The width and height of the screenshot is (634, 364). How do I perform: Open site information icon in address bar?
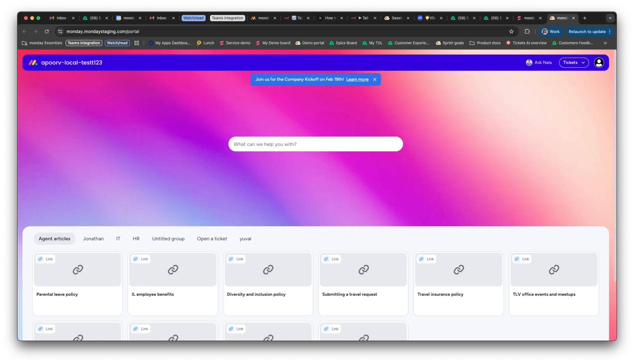coord(60,32)
